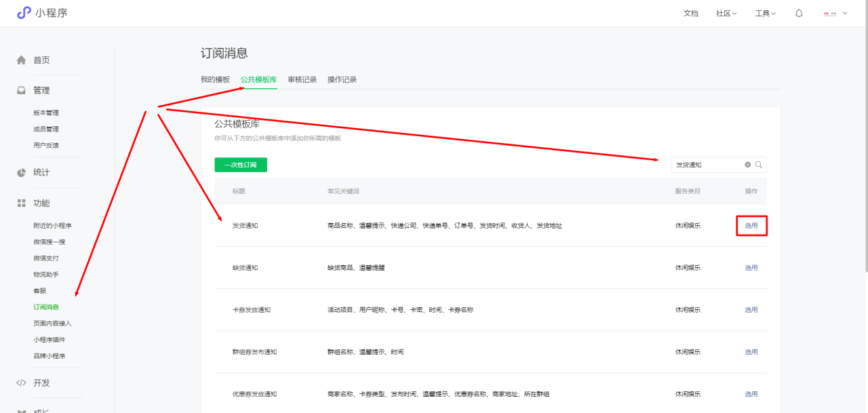Open the account avatar dropdown
868x413 pixels.
pyautogui.click(x=835, y=14)
